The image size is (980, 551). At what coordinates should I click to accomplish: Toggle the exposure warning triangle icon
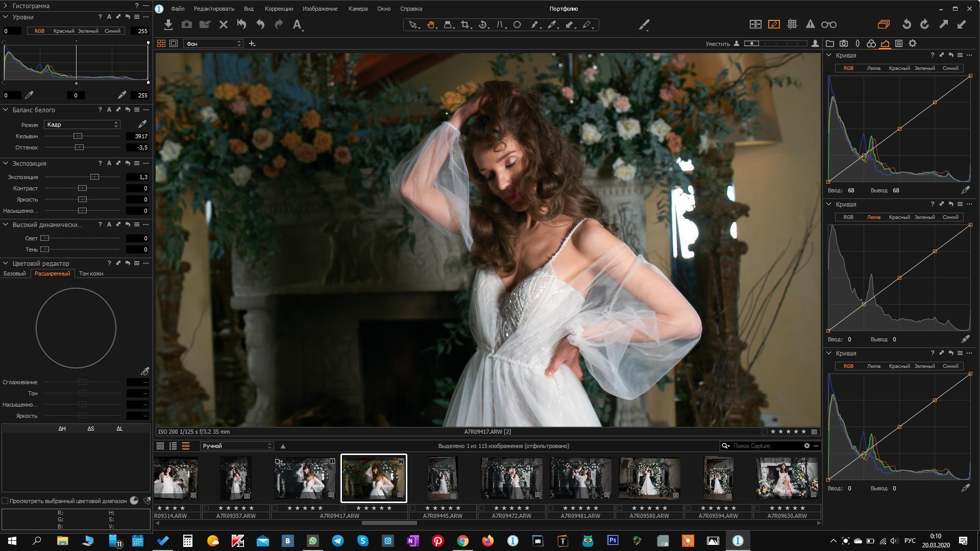coord(810,24)
